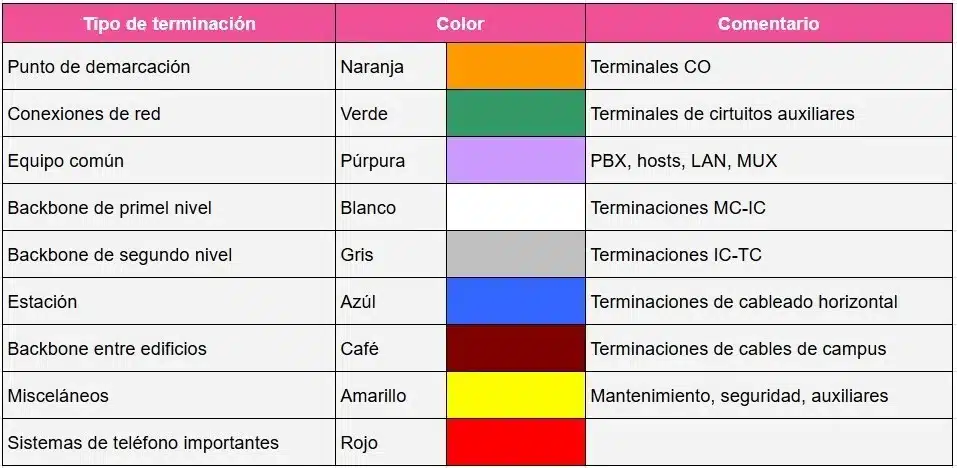Click the 'Terminaciones MC-IC' comment cell
Viewport: 957px width, 468px height.
678,207
